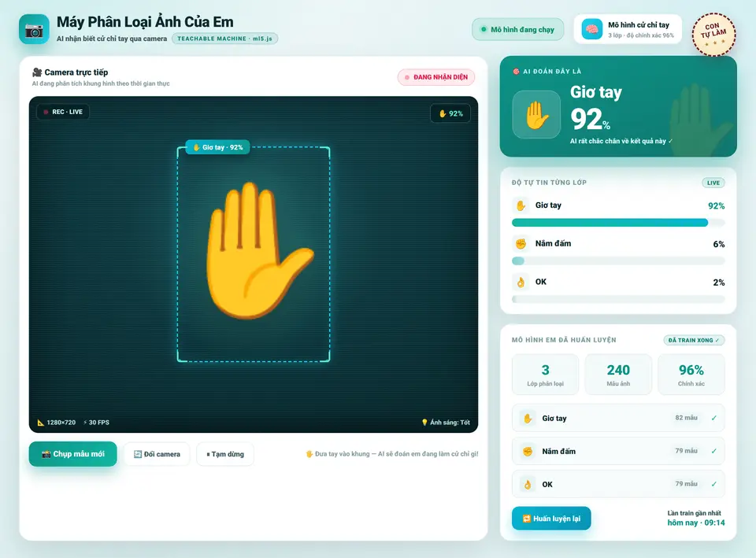Click the 96% Chính xác stat card
The image size is (756, 558).
(691, 375)
